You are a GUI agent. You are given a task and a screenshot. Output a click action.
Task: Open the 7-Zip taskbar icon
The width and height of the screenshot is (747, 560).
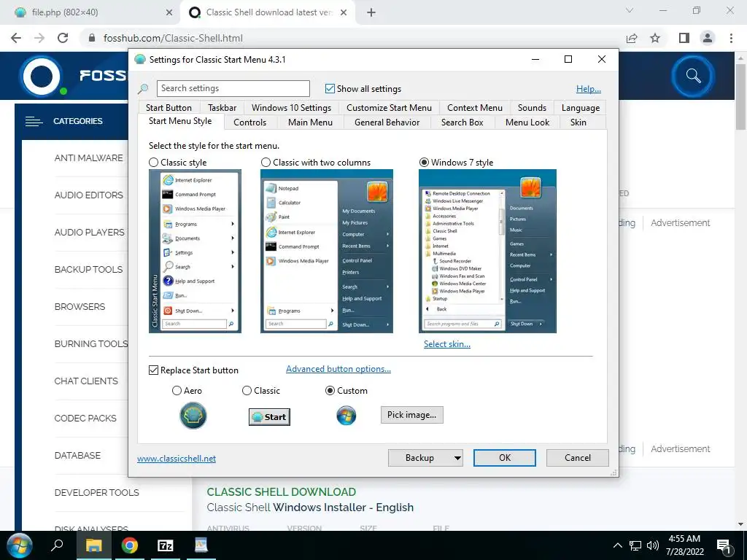click(x=166, y=545)
